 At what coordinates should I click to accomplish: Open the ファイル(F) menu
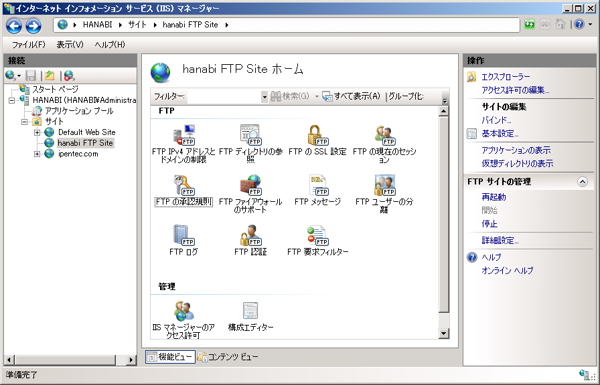pyautogui.click(x=28, y=44)
